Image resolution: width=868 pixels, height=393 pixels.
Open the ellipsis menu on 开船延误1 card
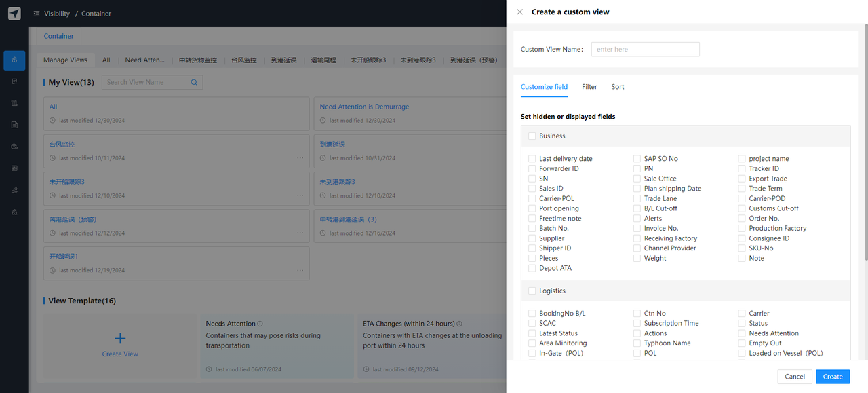(300, 269)
